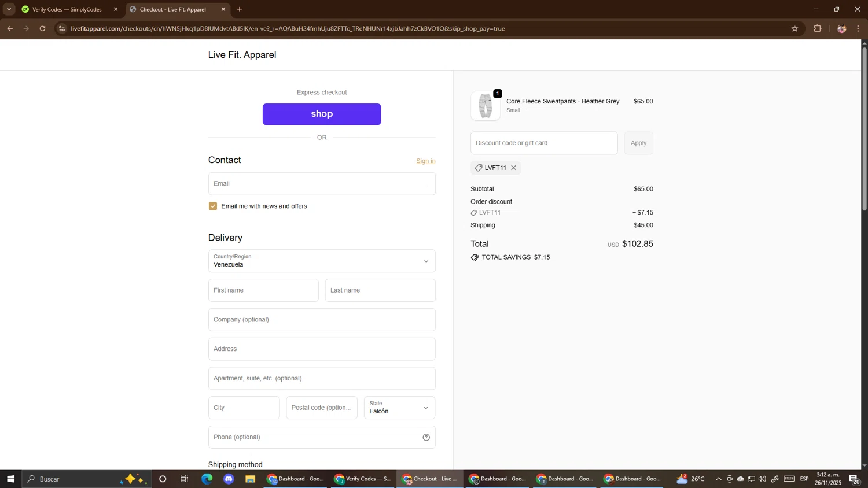The height and width of the screenshot is (488, 868).
Task: Open Discord from the taskbar
Action: point(229,479)
